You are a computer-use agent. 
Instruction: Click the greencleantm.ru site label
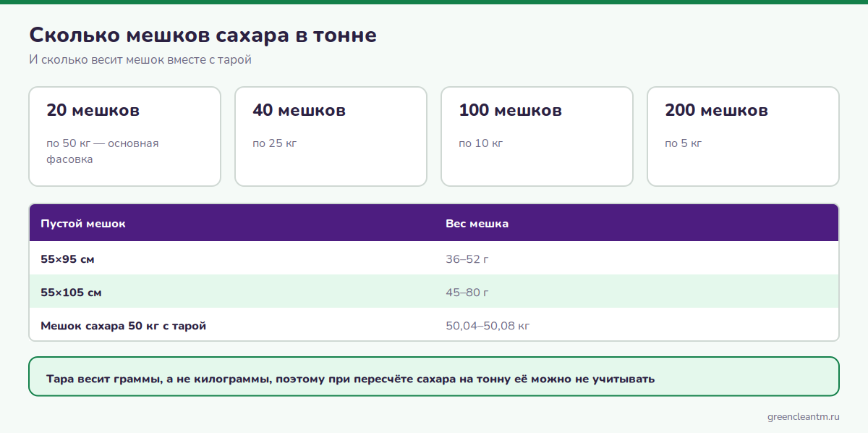[803, 417]
